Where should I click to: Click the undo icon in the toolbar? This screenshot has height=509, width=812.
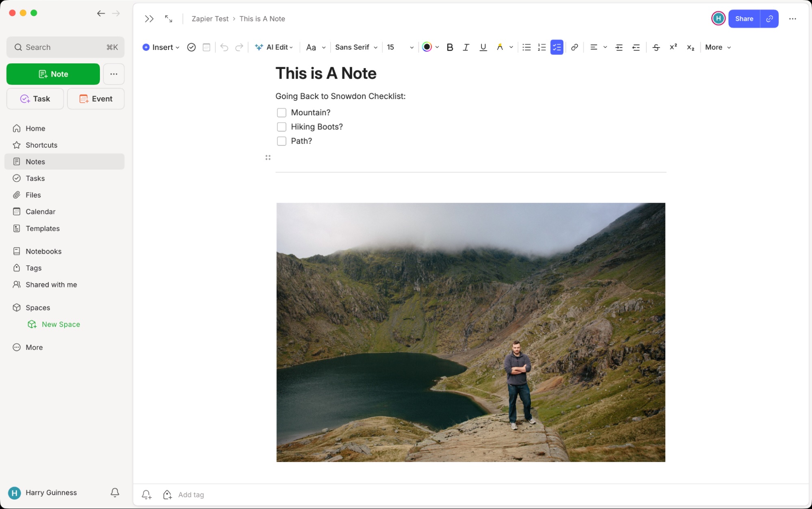click(224, 47)
